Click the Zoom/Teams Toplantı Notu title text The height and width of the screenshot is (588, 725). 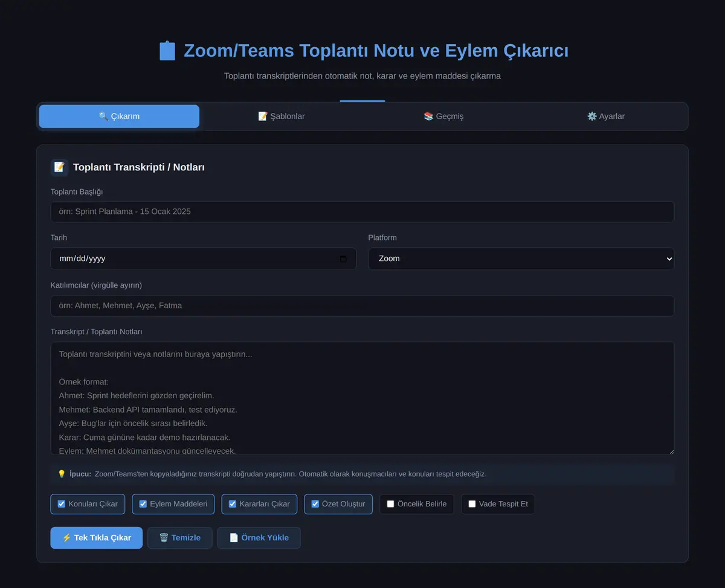pyautogui.click(x=376, y=51)
